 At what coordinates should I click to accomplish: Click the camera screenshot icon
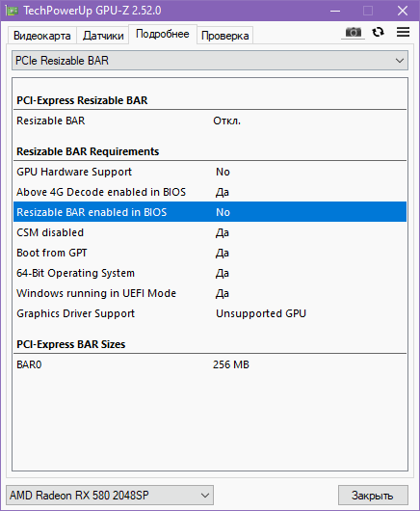(x=354, y=33)
